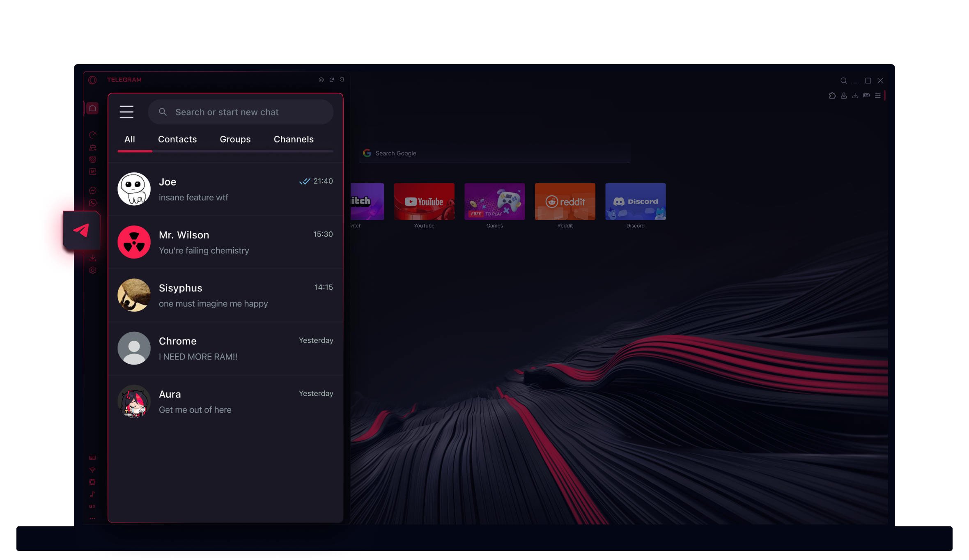
Task: Refresh the Telegram panel
Action: click(x=332, y=80)
